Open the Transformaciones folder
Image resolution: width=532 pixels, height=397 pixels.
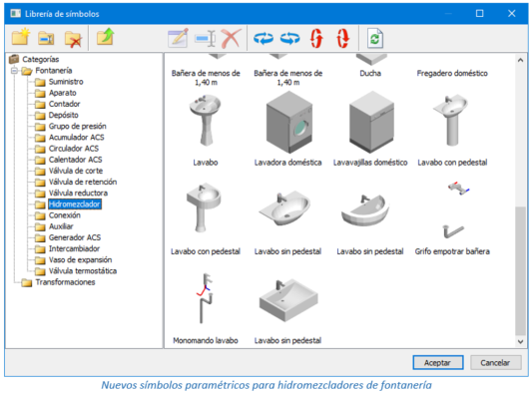tap(65, 282)
